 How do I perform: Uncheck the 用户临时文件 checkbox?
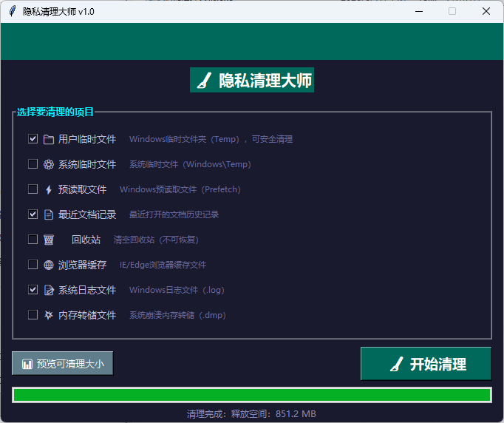pos(33,139)
